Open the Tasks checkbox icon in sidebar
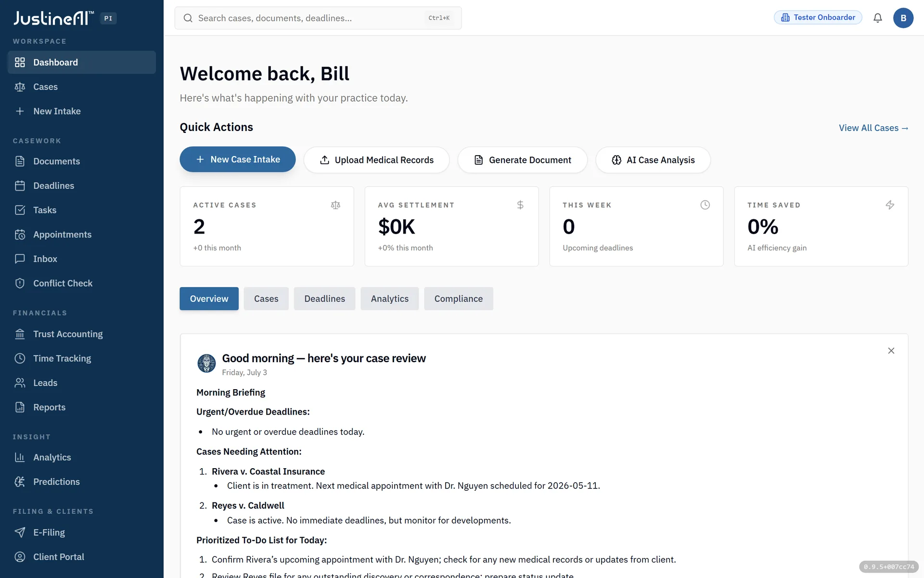 point(20,210)
